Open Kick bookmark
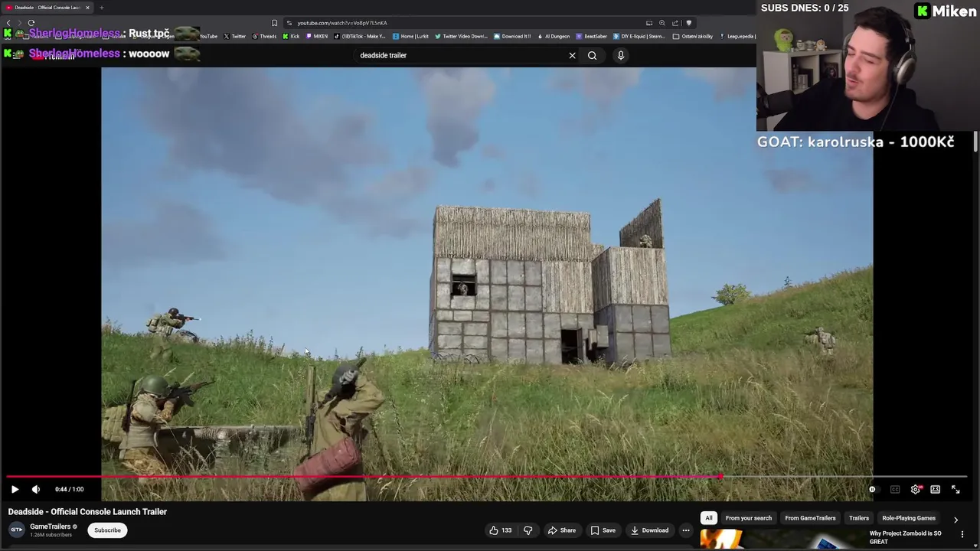 (x=291, y=36)
